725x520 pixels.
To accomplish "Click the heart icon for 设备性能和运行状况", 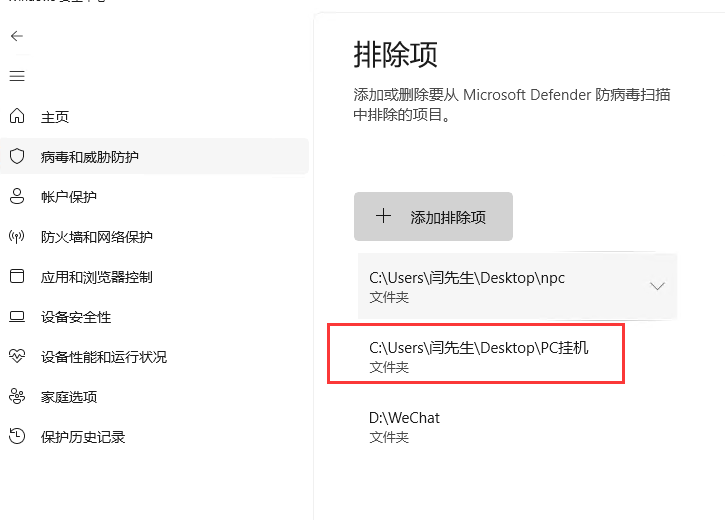I will [x=16, y=357].
